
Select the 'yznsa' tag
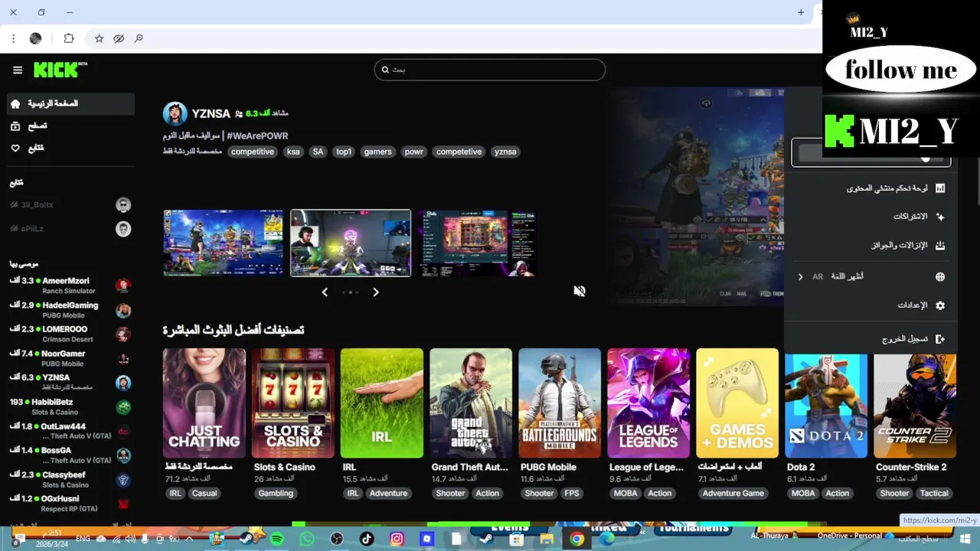pyautogui.click(x=505, y=152)
